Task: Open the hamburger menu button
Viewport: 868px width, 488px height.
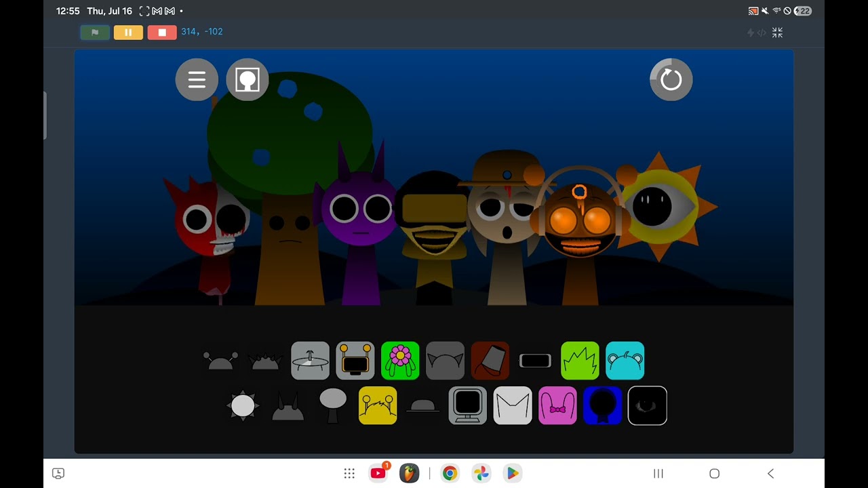Action: [x=197, y=80]
